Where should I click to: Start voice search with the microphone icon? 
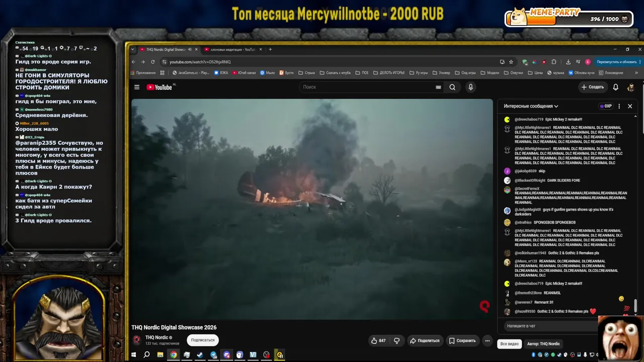pos(470,87)
